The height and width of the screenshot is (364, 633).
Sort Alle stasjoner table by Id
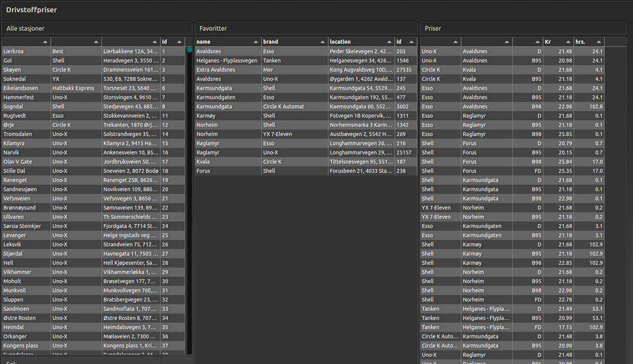coord(172,42)
